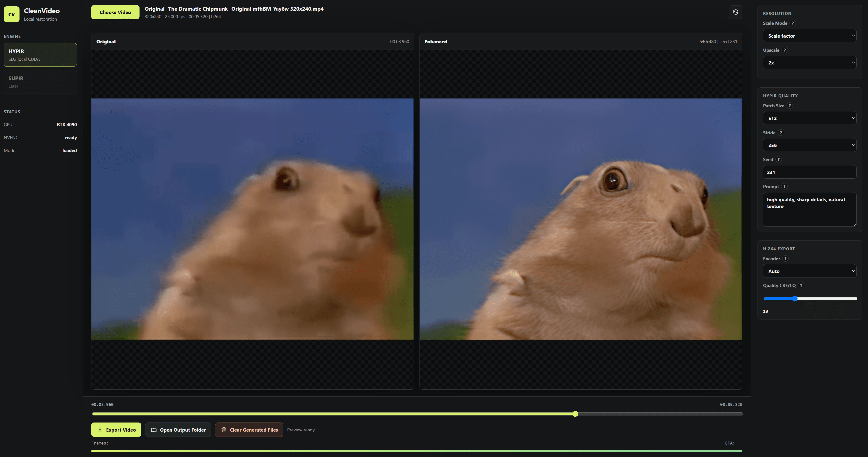This screenshot has height=457, width=868.
Task: Click the '640x480 | seed 231' label
Action: (718, 42)
